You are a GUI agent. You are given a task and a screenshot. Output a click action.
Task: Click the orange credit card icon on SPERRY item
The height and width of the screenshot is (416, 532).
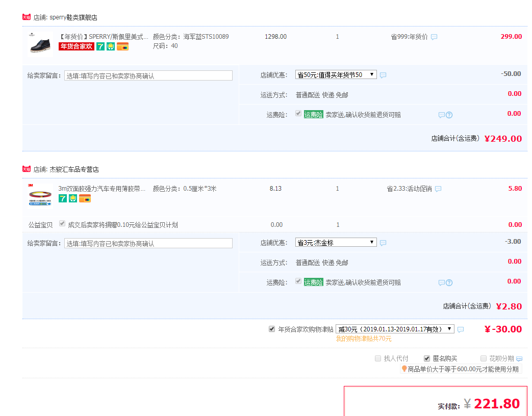click(122, 46)
